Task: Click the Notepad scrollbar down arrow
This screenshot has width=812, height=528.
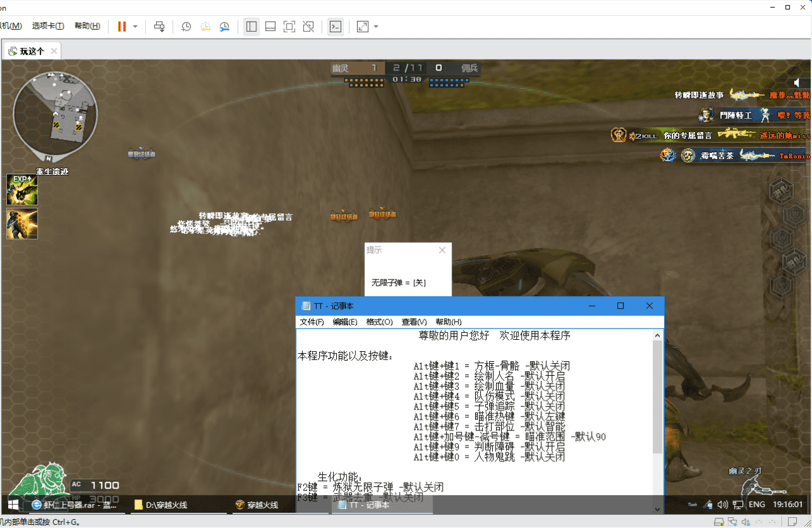Action: (x=658, y=508)
